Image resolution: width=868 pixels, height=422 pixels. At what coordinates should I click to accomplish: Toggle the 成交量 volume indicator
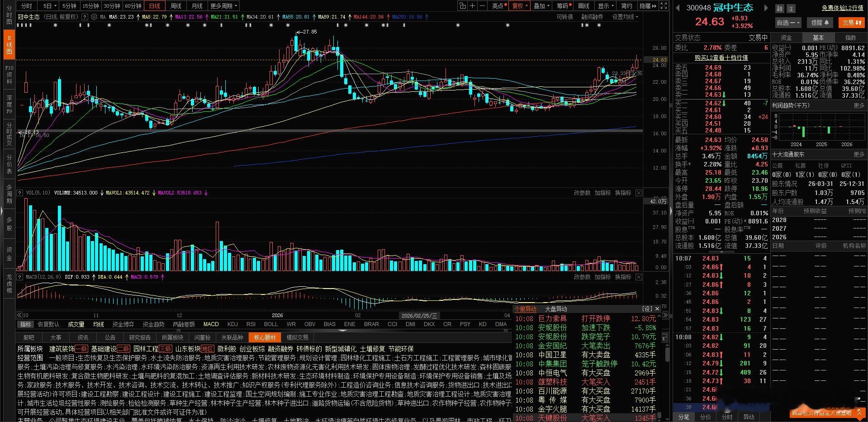(76, 324)
